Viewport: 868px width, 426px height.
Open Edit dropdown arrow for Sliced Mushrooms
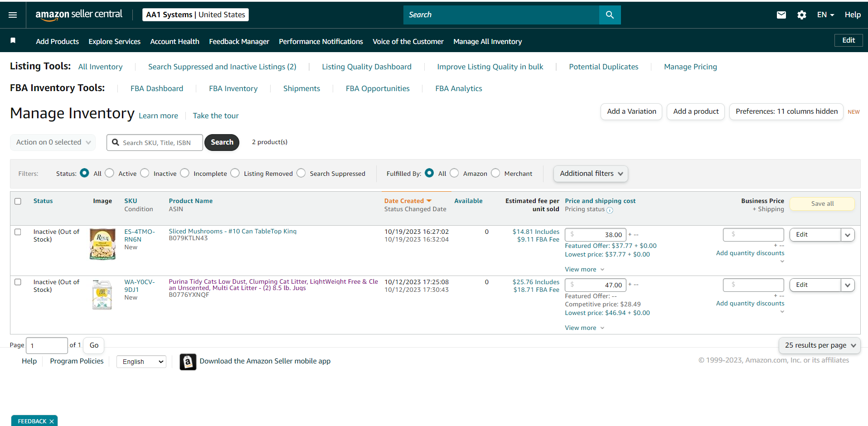tap(848, 235)
